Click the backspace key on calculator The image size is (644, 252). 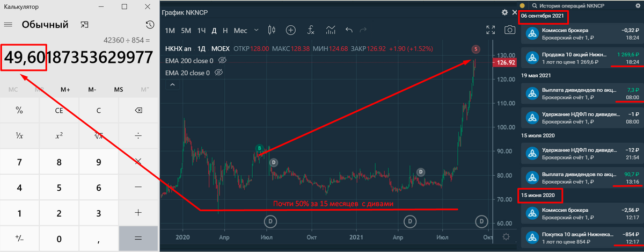pyautogui.click(x=138, y=111)
